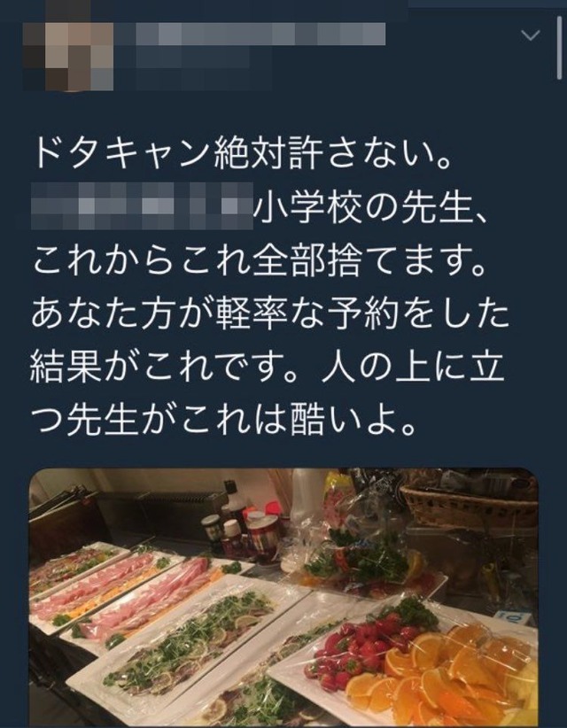
Task: Click the line あなた方が軽率な予約をした
Action: [270, 315]
